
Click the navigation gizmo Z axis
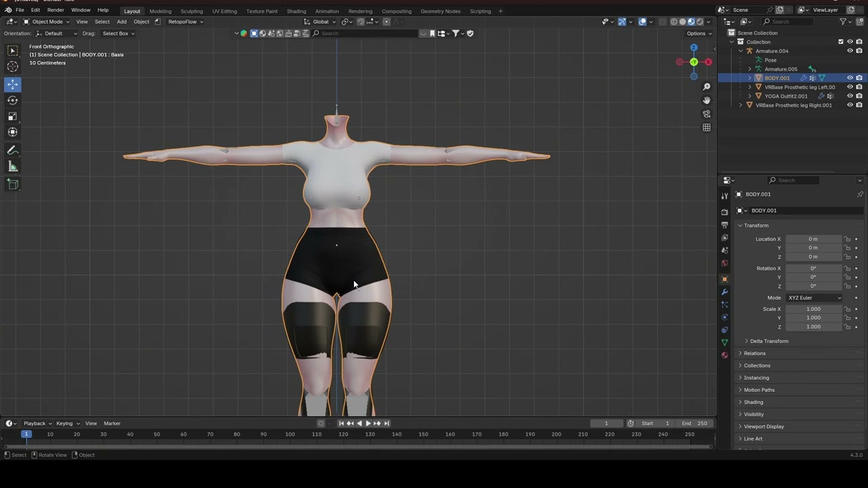point(694,47)
